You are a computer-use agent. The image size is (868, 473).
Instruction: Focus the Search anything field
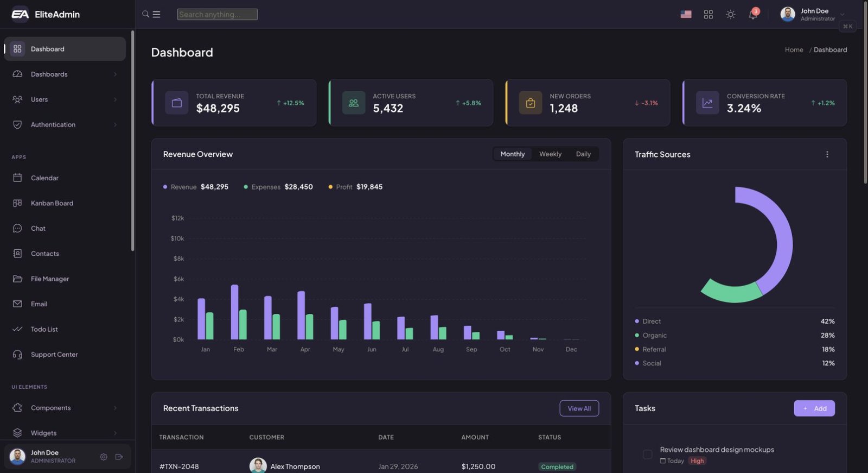217,15
